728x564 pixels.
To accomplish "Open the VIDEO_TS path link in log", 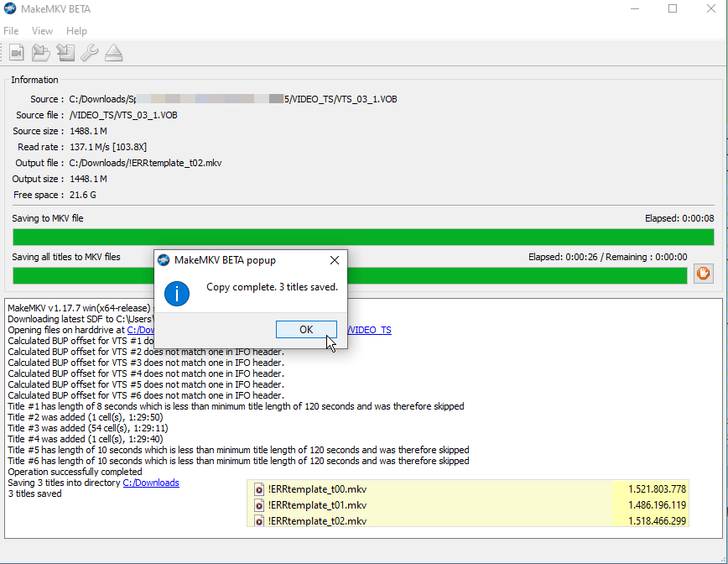I will coord(370,330).
